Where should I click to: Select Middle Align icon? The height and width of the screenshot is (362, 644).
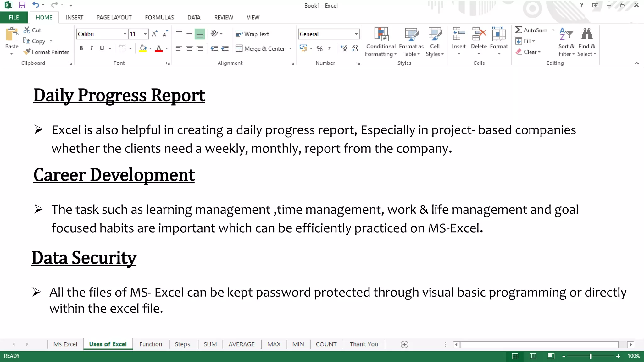189,33
